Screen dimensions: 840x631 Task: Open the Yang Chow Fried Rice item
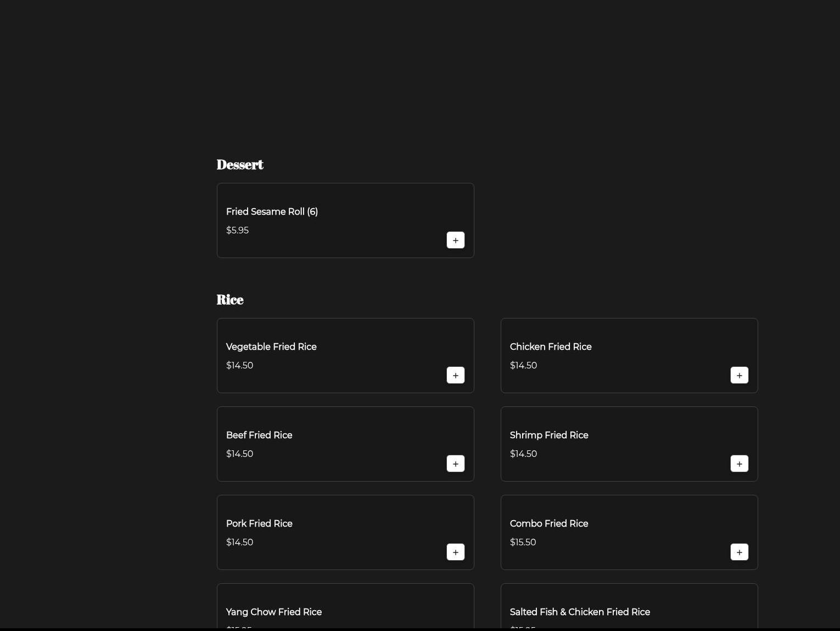point(274,612)
